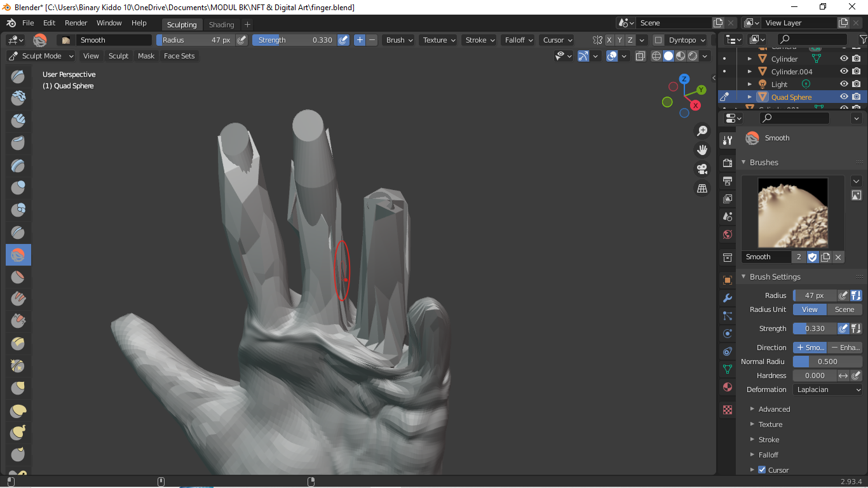The height and width of the screenshot is (488, 868).
Task: Switch to the Shading workspace tab
Action: [x=221, y=25]
